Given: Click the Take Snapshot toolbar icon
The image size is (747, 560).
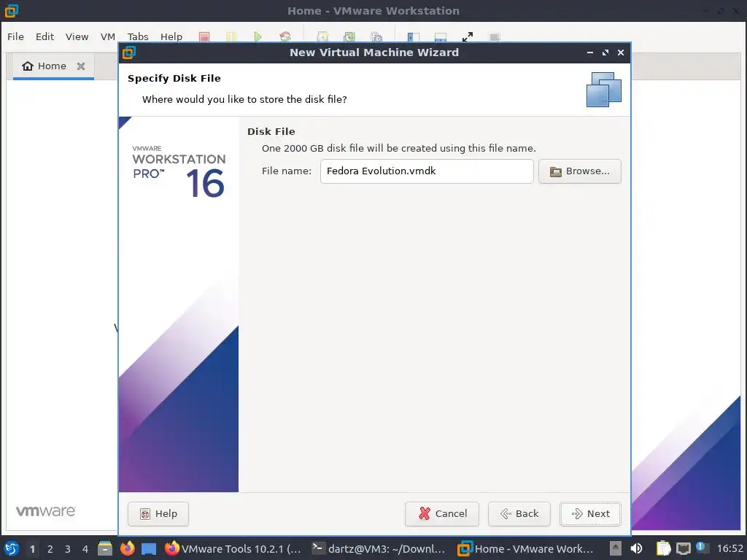Looking at the screenshot, I should [x=322, y=36].
